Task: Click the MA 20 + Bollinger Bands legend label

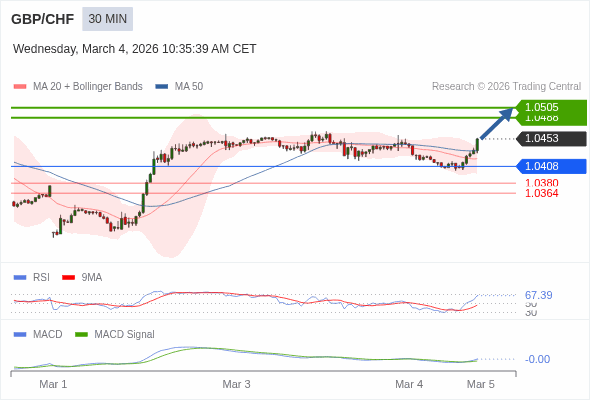Action: pos(88,87)
